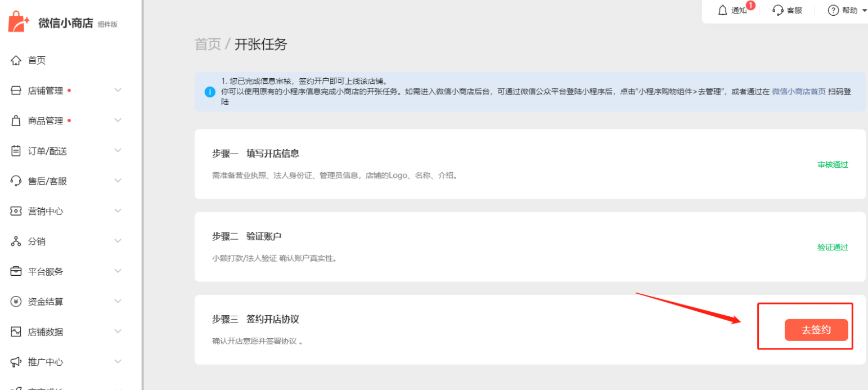The height and width of the screenshot is (390, 868).
Task: Select 订单/配送 in the sidebar
Action: 48,151
